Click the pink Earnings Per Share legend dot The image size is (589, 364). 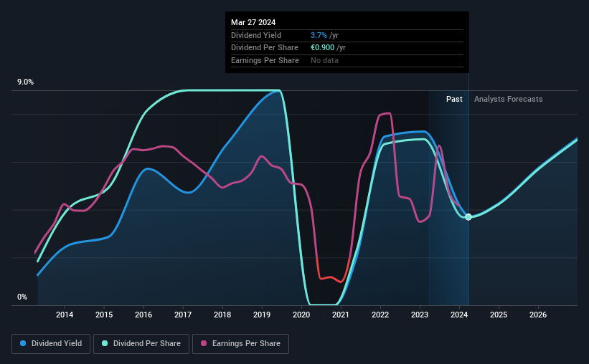coord(204,343)
